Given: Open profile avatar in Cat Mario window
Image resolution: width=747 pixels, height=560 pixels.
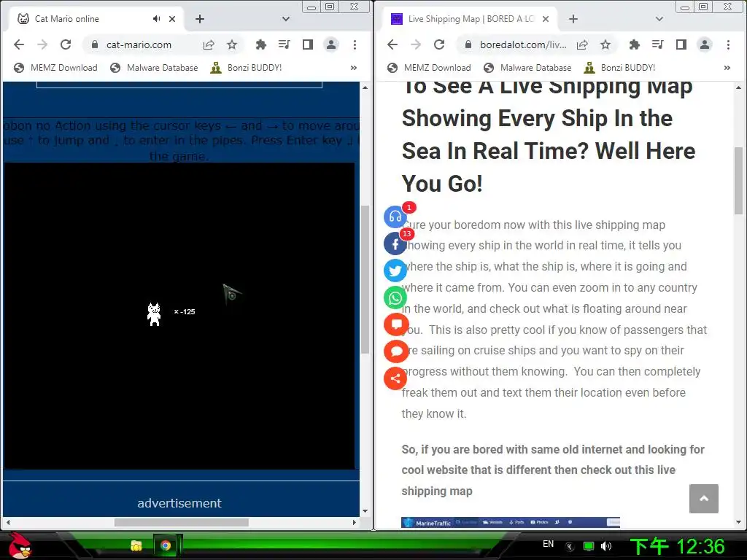Looking at the screenshot, I should pyautogui.click(x=331, y=44).
